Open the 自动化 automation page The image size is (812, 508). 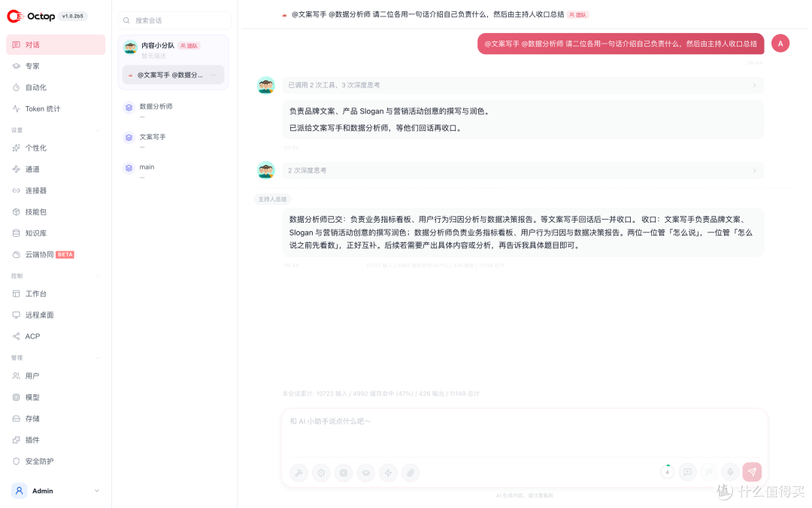point(56,87)
